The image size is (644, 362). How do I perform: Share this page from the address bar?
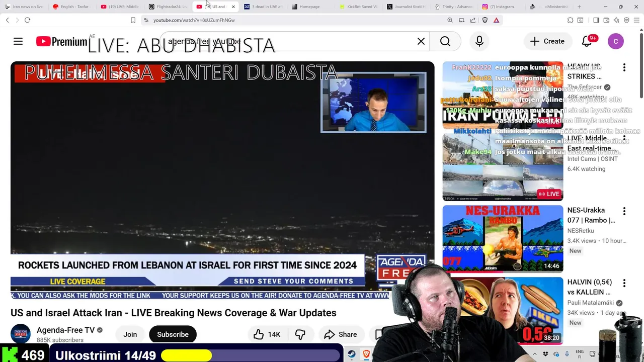tap(473, 20)
